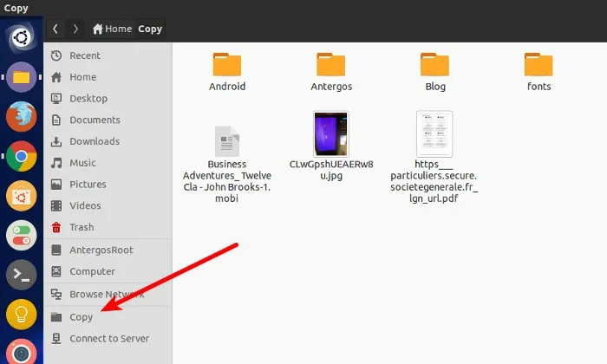Open Desktop in the sidebar

tap(108, 99)
